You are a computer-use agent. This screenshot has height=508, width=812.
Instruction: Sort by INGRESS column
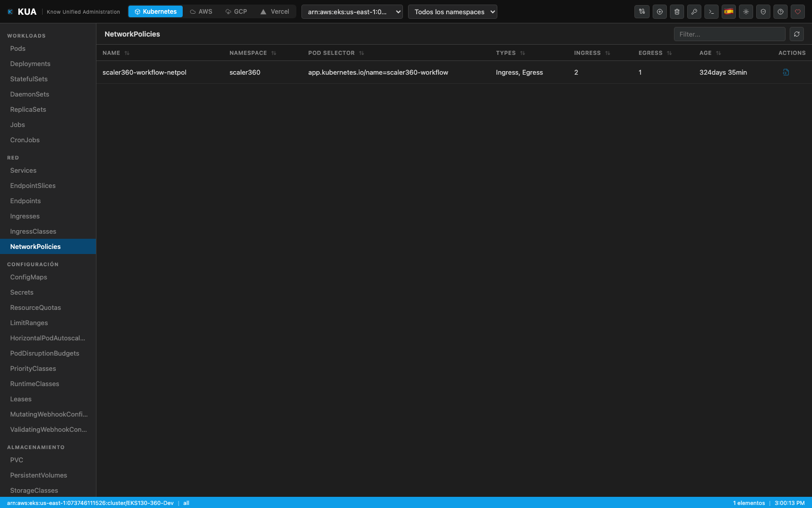click(607, 53)
